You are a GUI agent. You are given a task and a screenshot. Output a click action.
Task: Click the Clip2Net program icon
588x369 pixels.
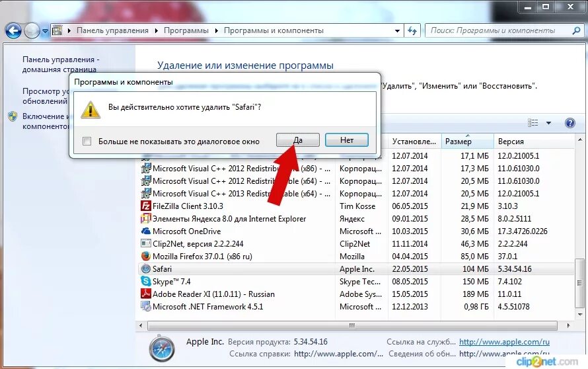(x=145, y=243)
